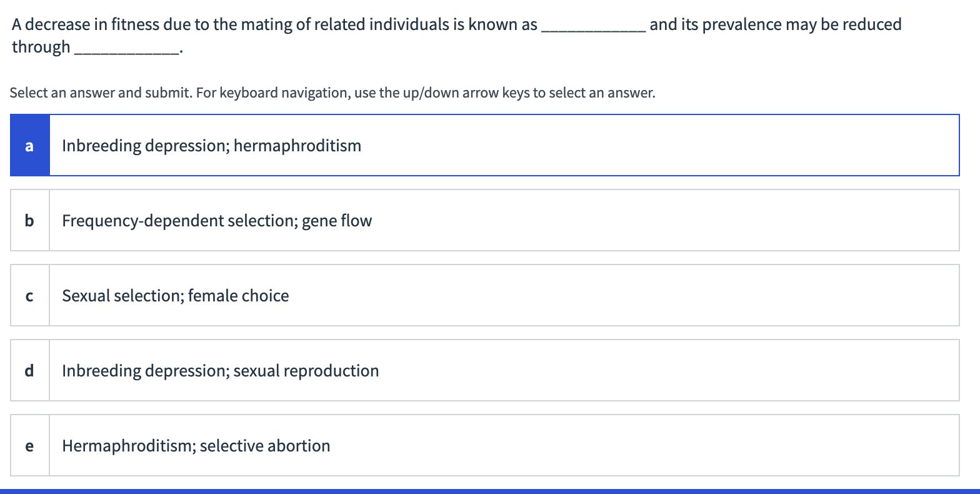Click the 'b' letter badge
The width and height of the screenshot is (980, 494).
coord(29,221)
